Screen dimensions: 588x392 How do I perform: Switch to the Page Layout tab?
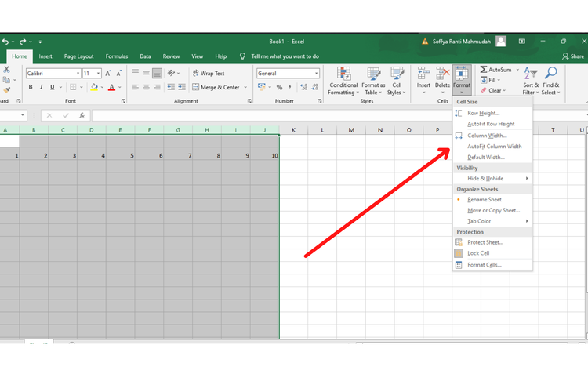pos(78,56)
